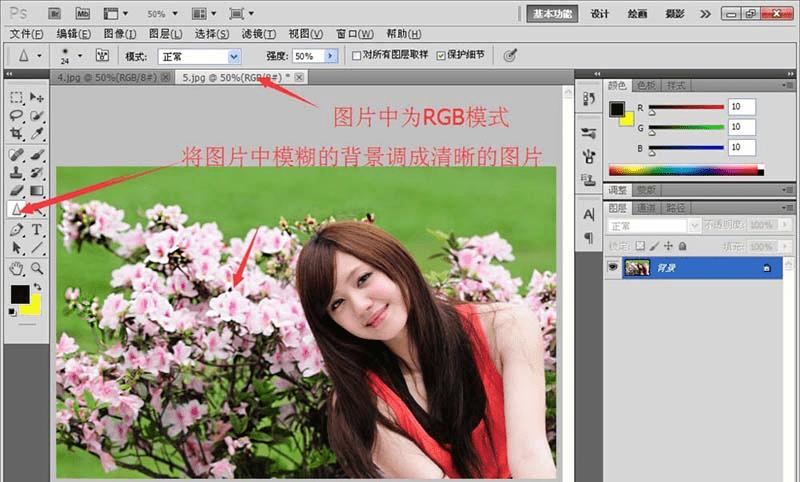The image size is (800, 482).
Task: Enable Sample All Layers checkbox
Action: [x=357, y=56]
